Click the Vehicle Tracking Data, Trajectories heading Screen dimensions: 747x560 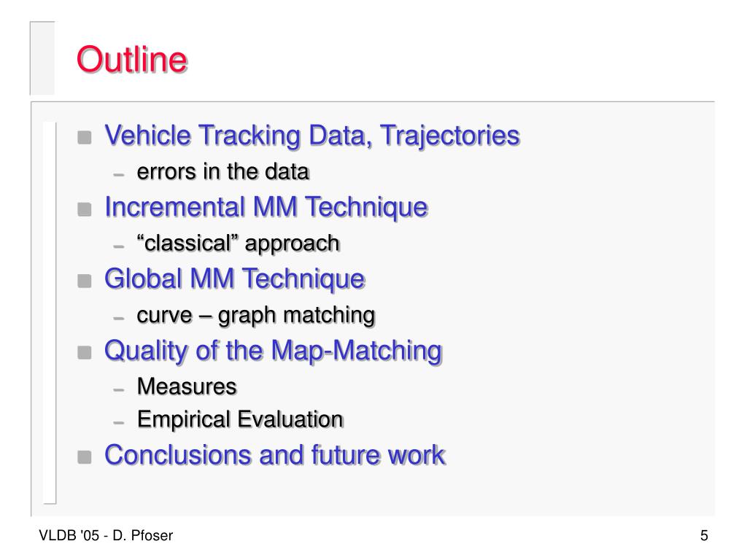[x=312, y=136]
